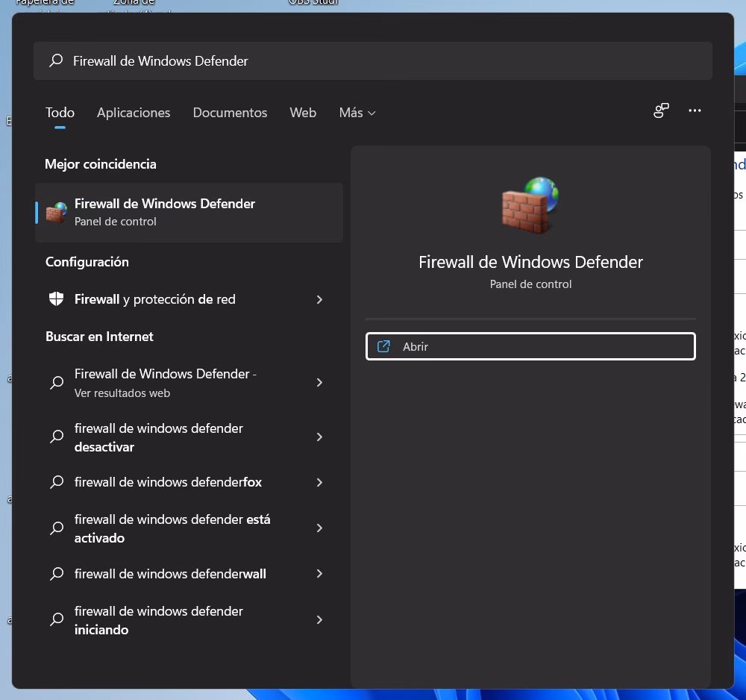Screen dimensions: 746x700
Task: Switch to the Aplicaciones tab
Action: point(134,113)
